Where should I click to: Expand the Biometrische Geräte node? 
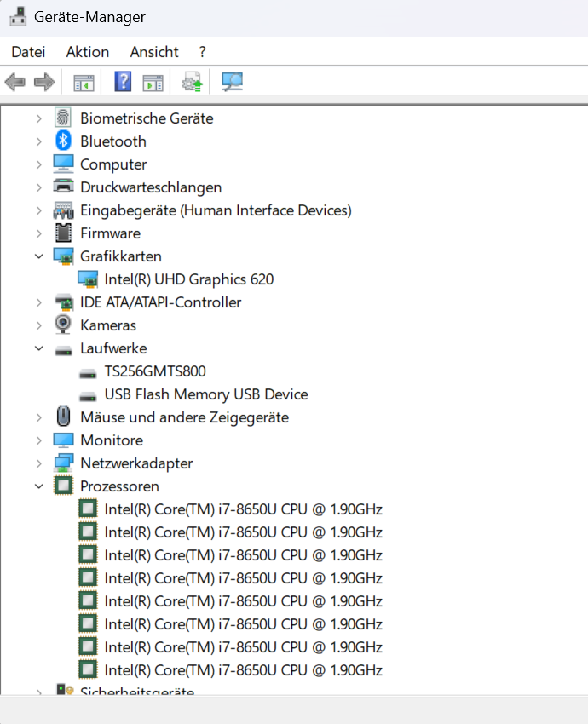click(39, 118)
